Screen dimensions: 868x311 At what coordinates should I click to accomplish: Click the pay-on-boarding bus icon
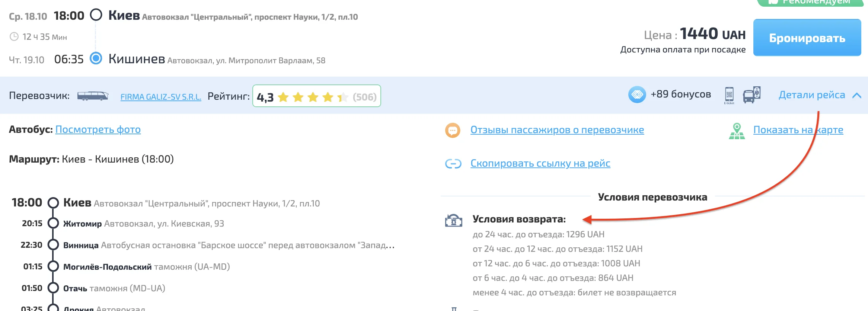pos(751,95)
